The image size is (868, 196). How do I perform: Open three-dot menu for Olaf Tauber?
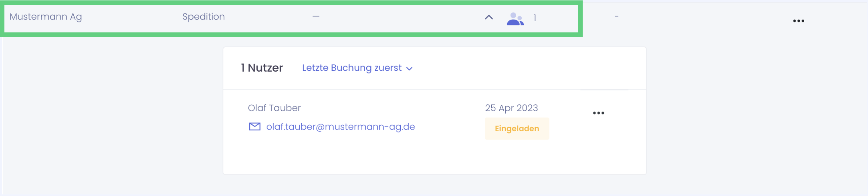(x=598, y=113)
